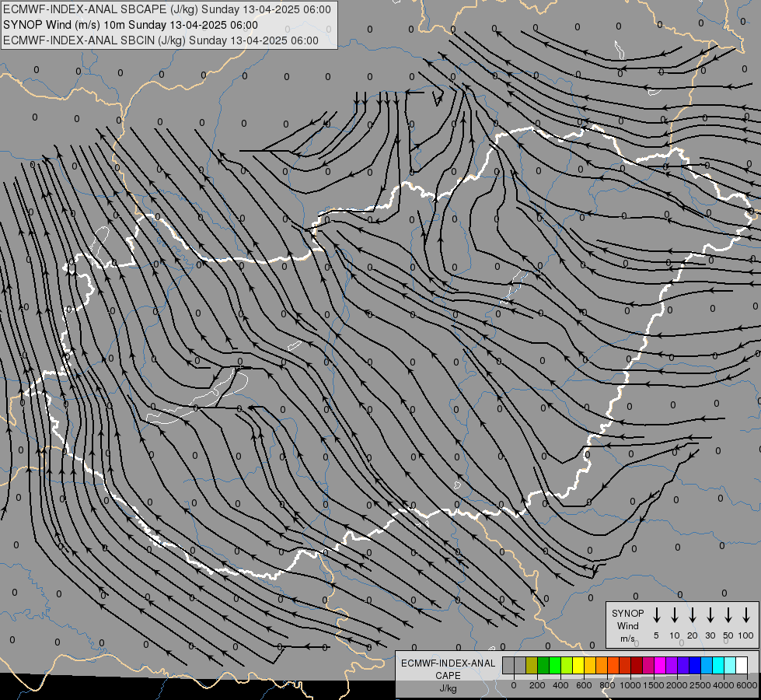Click the 1000 tick value on CAPE scale

tap(630, 685)
